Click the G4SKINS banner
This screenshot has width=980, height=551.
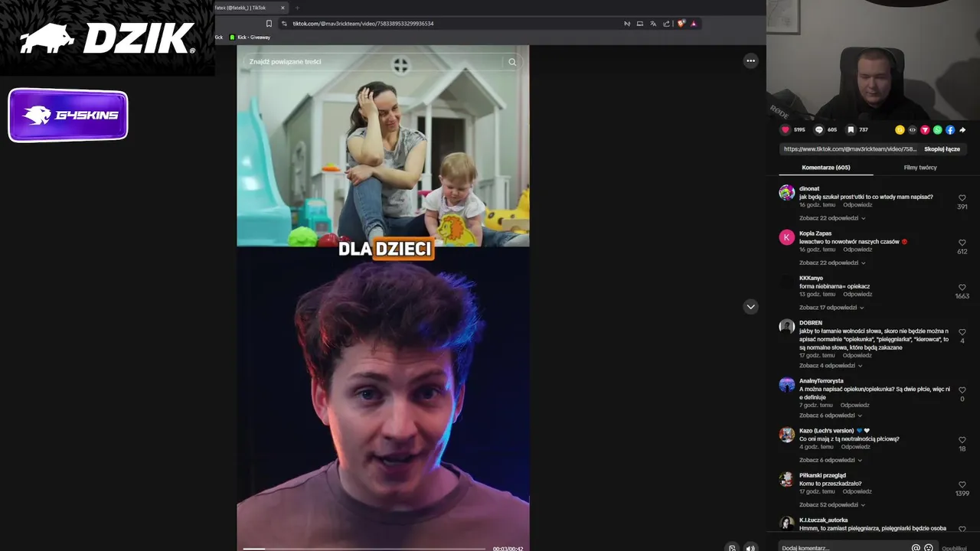(x=68, y=116)
